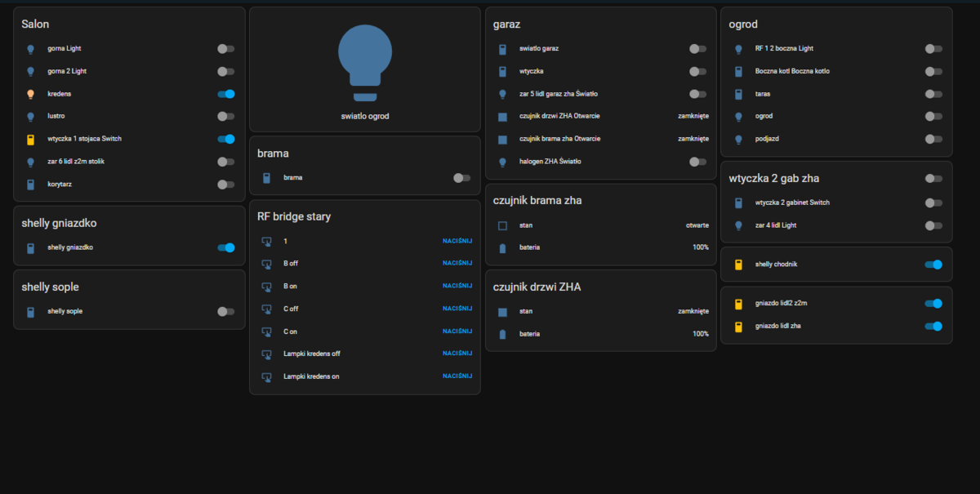Disable the shelly gniazdko switch

pyautogui.click(x=226, y=247)
